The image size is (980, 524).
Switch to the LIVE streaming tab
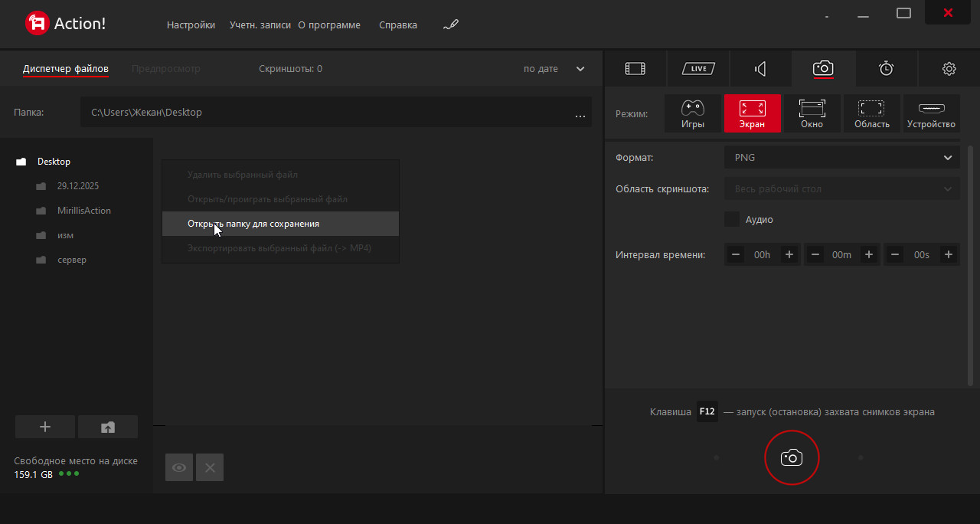697,69
